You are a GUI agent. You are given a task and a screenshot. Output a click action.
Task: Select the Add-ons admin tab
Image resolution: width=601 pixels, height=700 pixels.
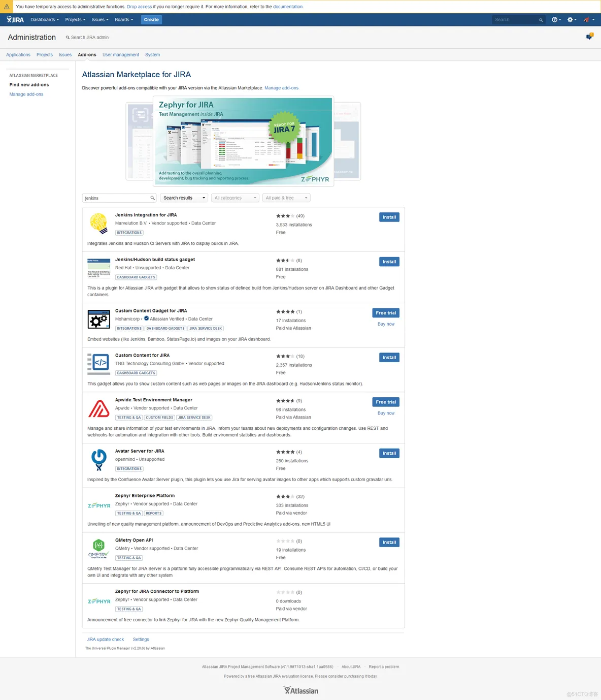tap(87, 55)
